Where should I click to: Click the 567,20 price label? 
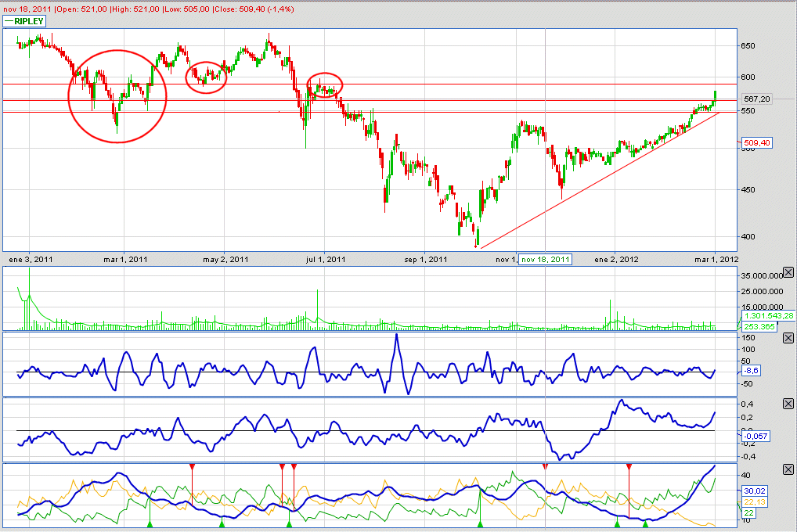tap(759, 99)
